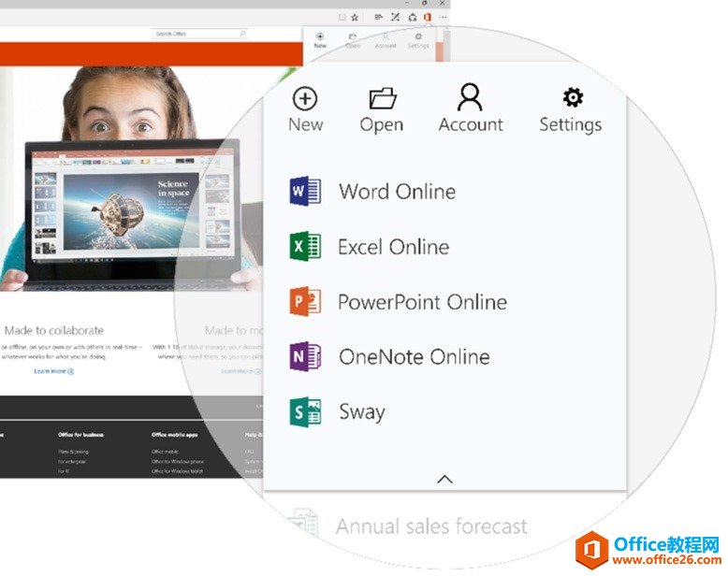Maximize the Edge browser window
This screenshot has width=728, height=576.
point(425,3)
